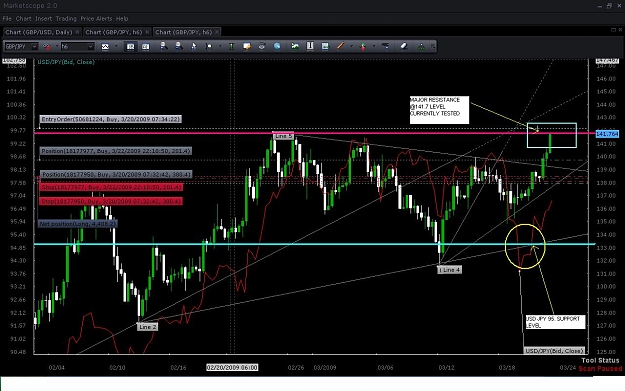
Task: Select the Line 2 trendline label
Action: [147, 327]
